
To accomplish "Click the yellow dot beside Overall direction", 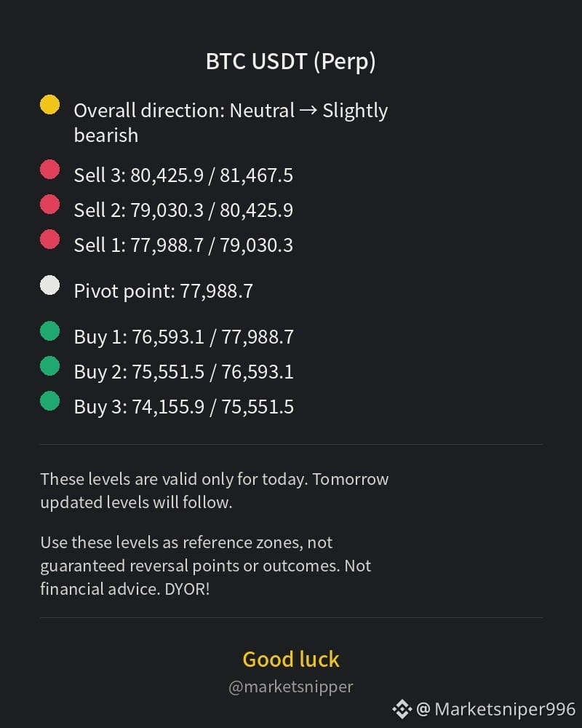I will pos(49,104).
